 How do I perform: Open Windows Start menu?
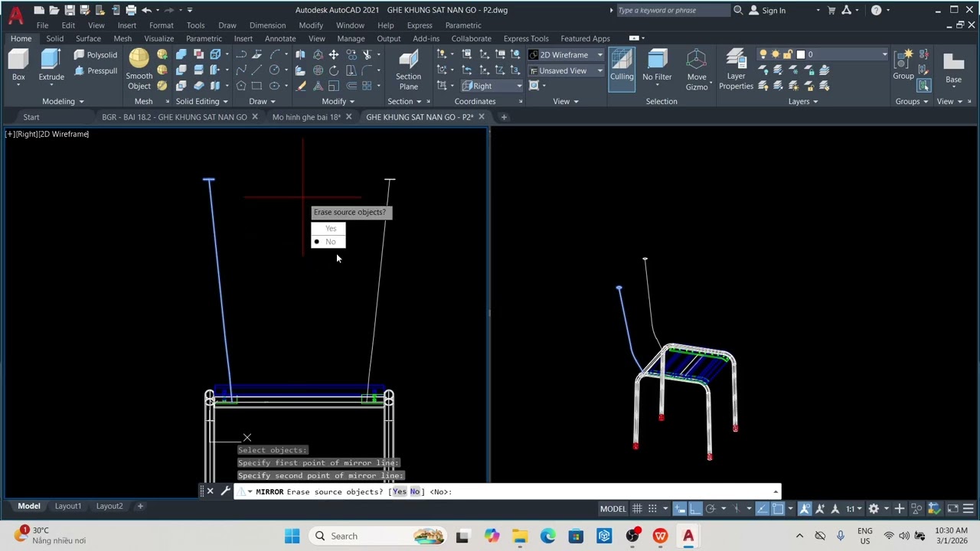(292, 536)
